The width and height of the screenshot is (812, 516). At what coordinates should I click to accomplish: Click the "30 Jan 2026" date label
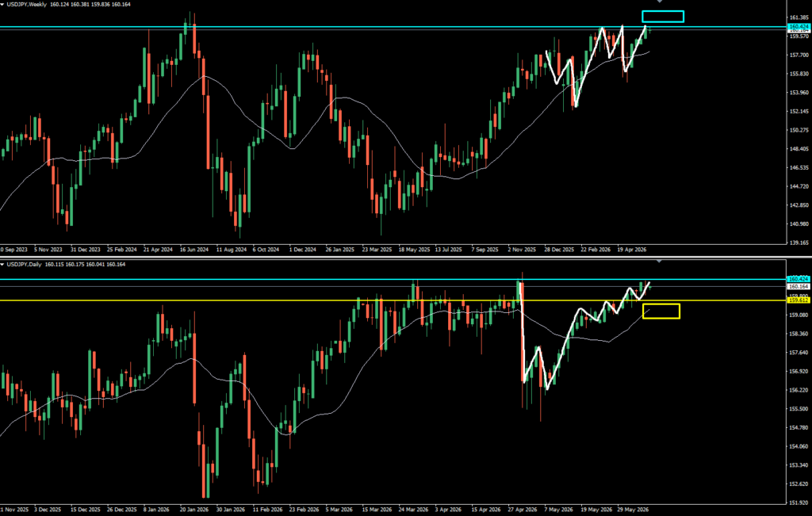[x=231, y=510]
